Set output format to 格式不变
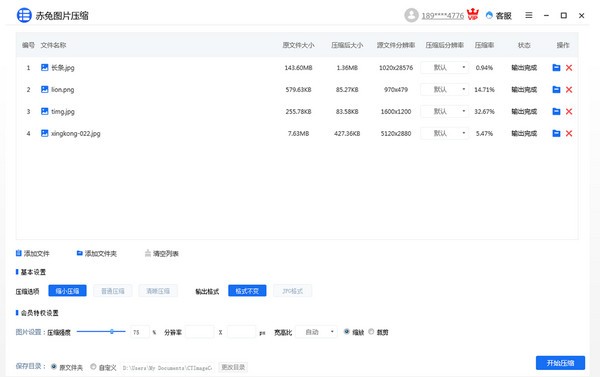The height and width of the screenshot is (377, 600). (x=247, y=291)
